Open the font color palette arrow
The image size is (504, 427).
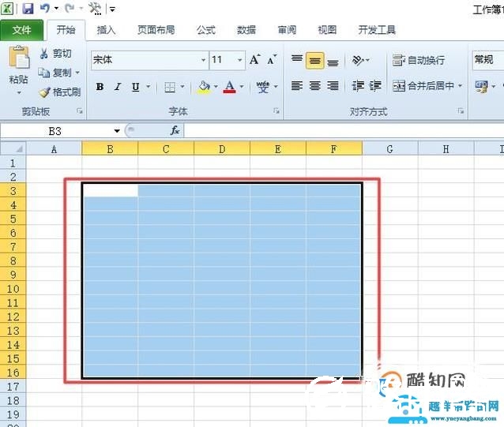point(242,87)
